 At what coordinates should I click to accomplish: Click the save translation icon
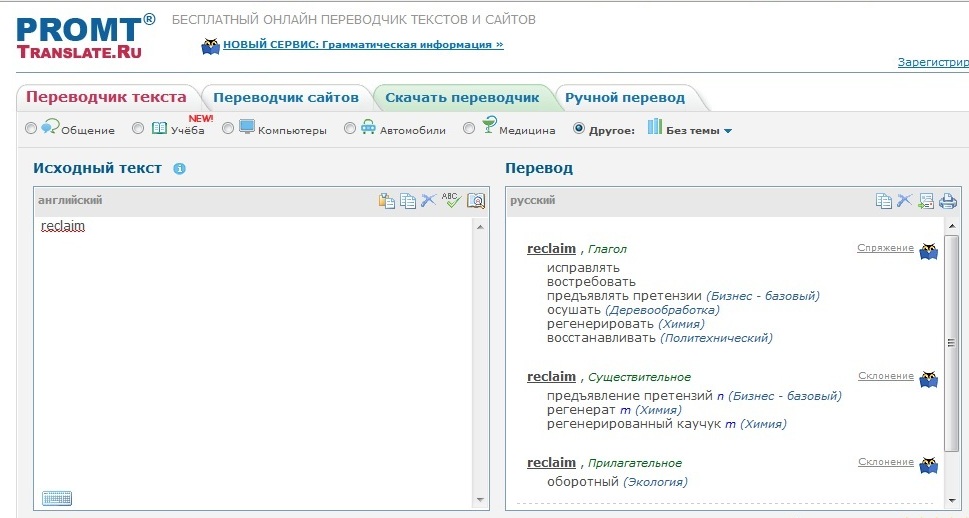pos(926,201)
